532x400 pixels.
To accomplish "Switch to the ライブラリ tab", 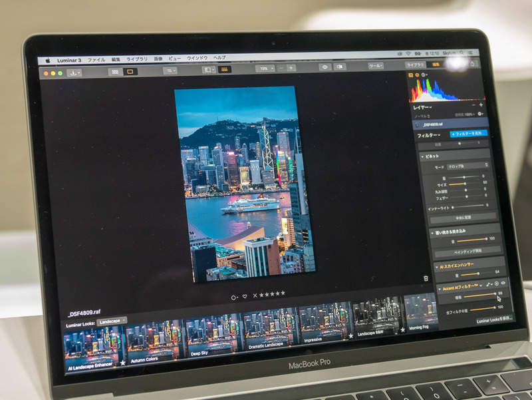I will click(415, 65).
